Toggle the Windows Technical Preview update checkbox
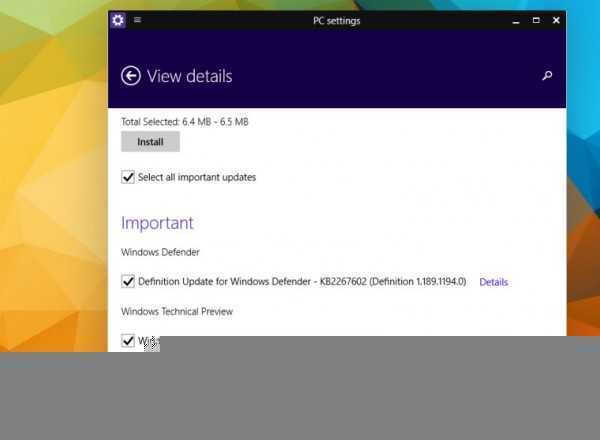 click(x=128, y=340)
